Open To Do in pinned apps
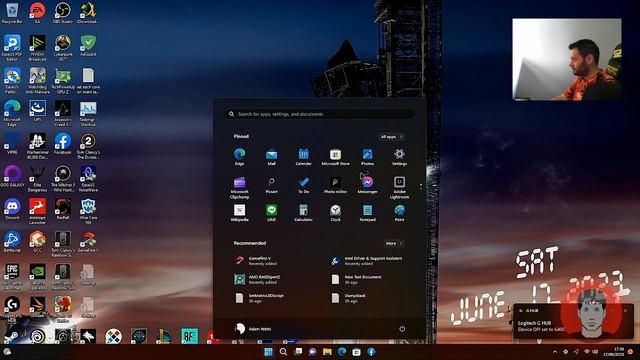 [303, 185]
